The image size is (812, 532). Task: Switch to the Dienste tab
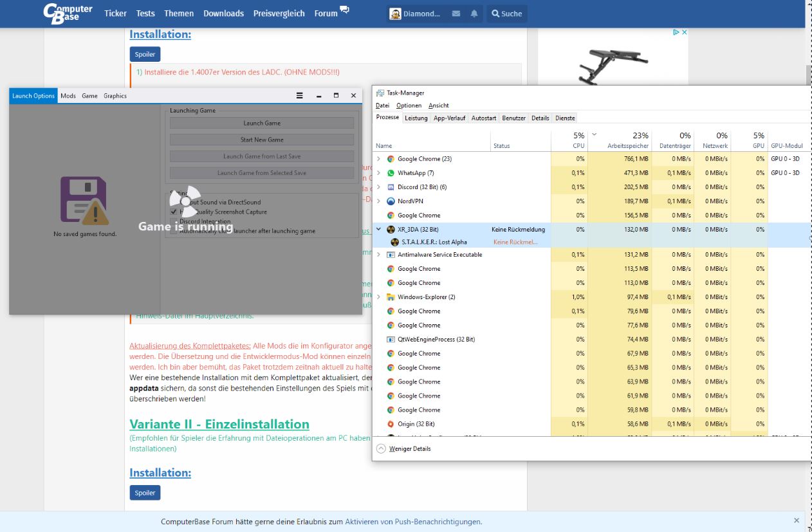click(566, 118)
